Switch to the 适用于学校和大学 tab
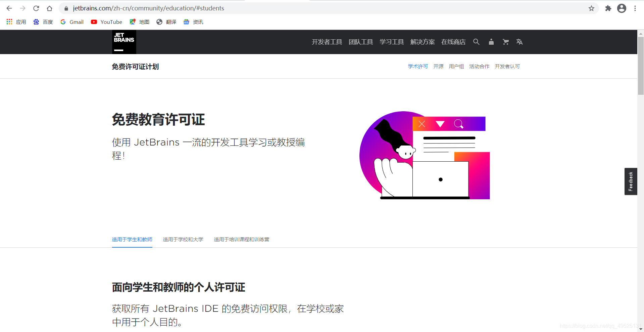The image size is (644, 332). coord(183,239)
